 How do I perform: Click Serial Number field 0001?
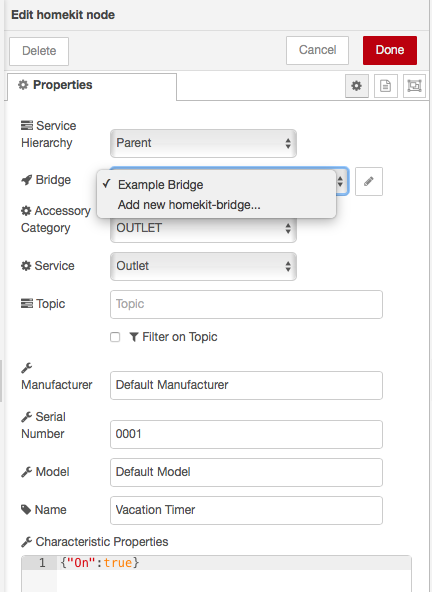pos(246,434)
